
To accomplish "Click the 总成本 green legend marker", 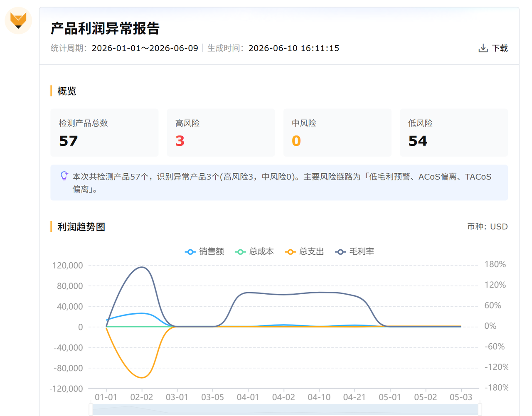I will tap(240, 252).
